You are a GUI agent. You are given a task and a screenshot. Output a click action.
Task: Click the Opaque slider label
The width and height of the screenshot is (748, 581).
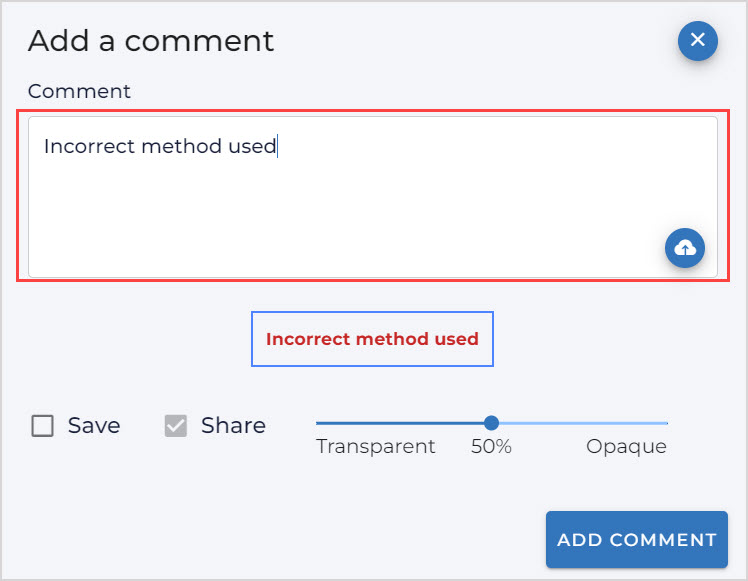626,447
